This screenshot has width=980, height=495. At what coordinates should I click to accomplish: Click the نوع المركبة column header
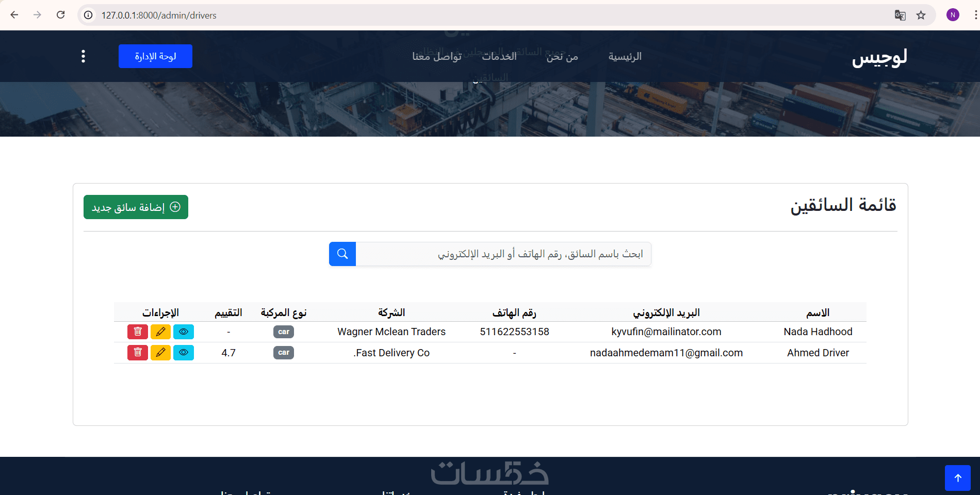(284, 312)
